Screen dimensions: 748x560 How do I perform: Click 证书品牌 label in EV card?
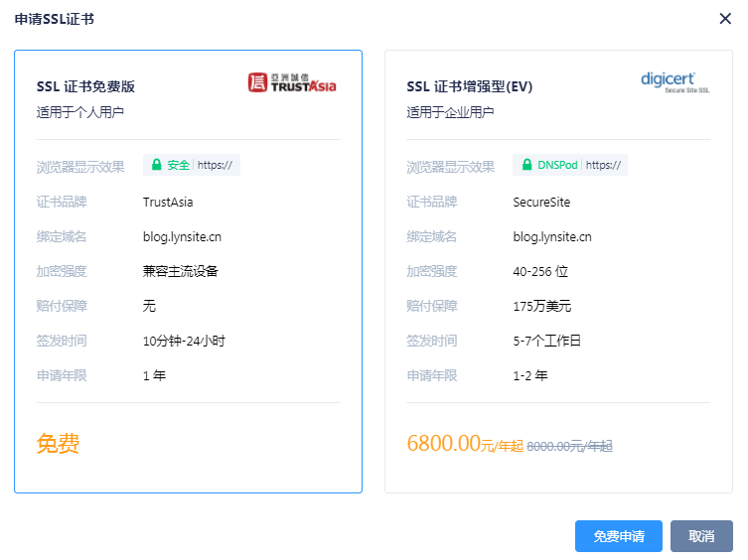(432, 202)
